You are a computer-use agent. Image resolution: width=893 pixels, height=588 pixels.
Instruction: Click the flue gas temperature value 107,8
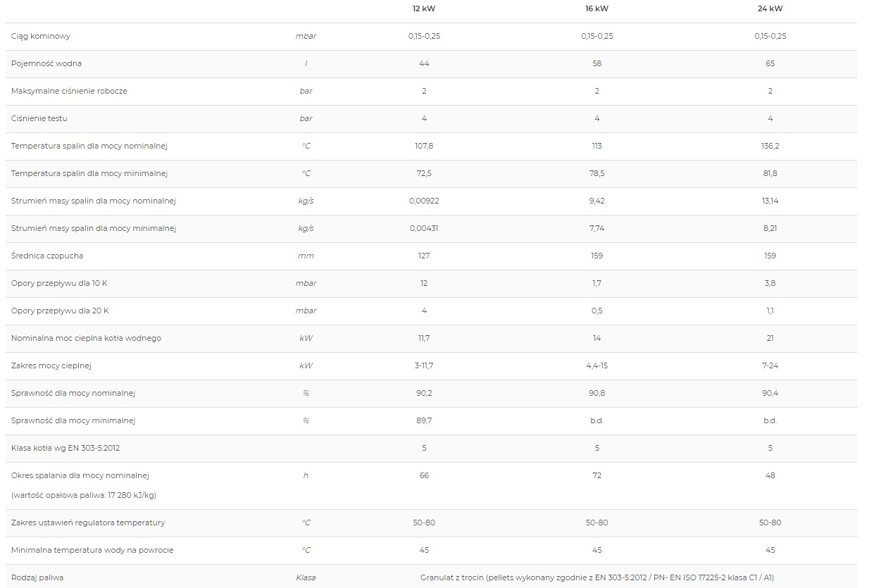[x=424, y=146]
